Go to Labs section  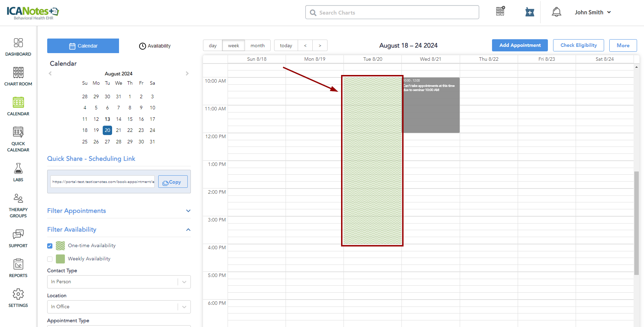[x=18, y=172]
